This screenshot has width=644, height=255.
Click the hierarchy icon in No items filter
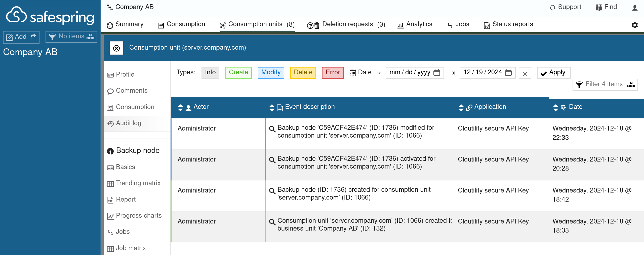[90, 37]
